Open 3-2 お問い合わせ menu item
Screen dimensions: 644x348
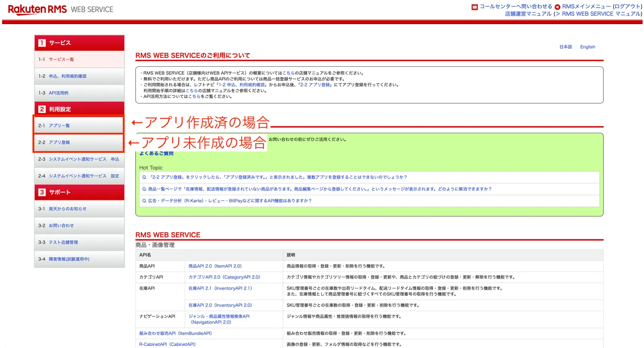79,226
